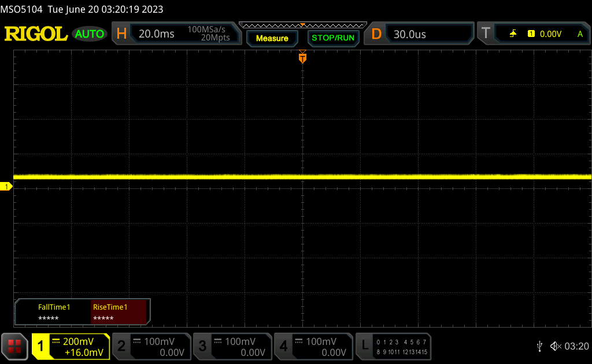Screen dimensions: 592x364
Task: Select the rising edge trigger icon
Action: point(513,34)
